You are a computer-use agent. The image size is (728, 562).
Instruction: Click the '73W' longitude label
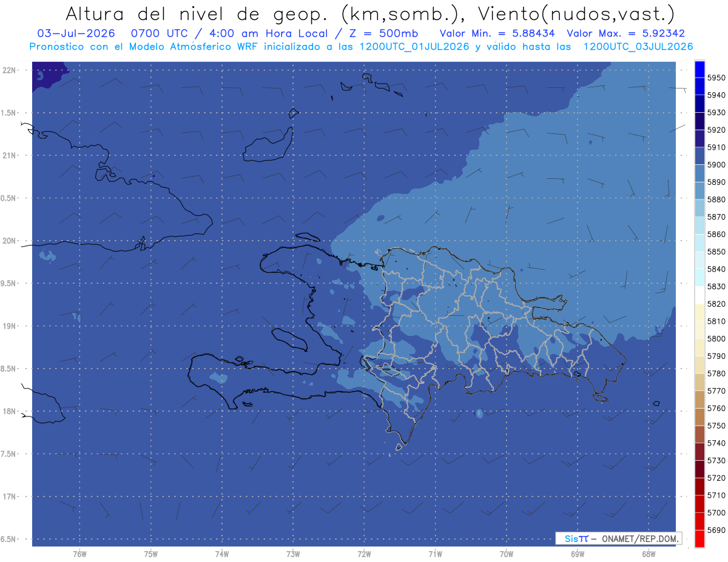coord(293,554)
